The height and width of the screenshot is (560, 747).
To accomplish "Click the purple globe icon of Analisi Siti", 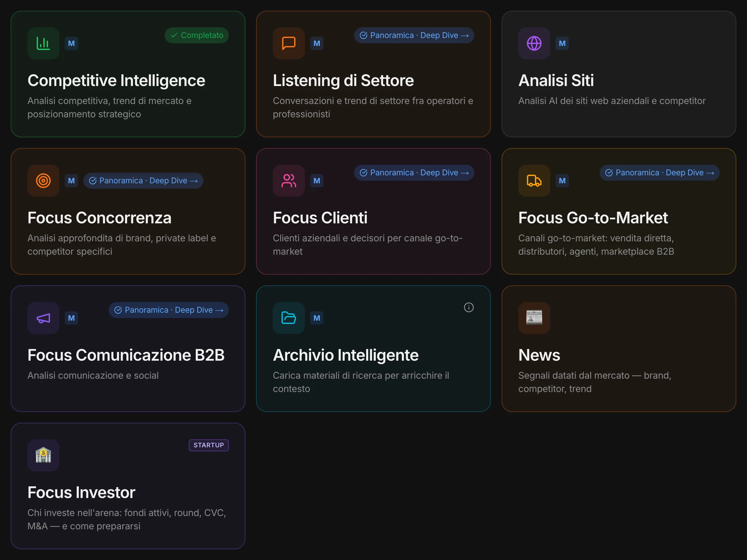I will pos(534,43).
